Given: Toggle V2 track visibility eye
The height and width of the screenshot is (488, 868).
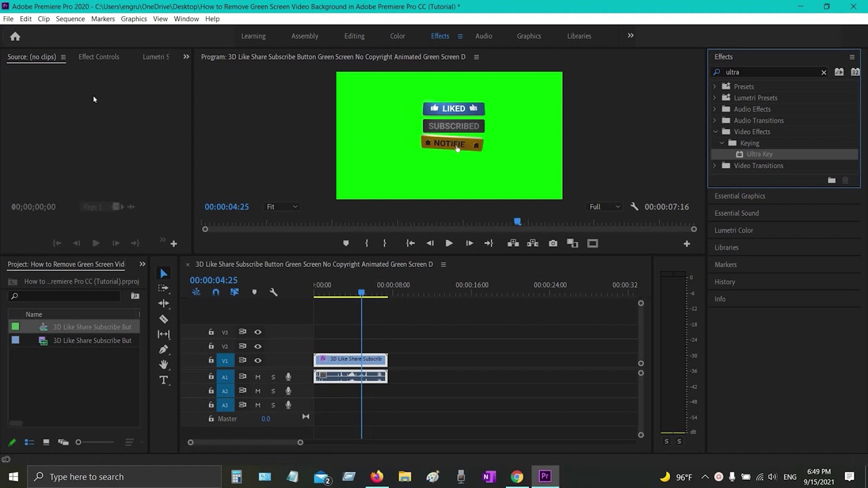Looking at the screenshot, I should pyautogui.click(x=258, y=346).
